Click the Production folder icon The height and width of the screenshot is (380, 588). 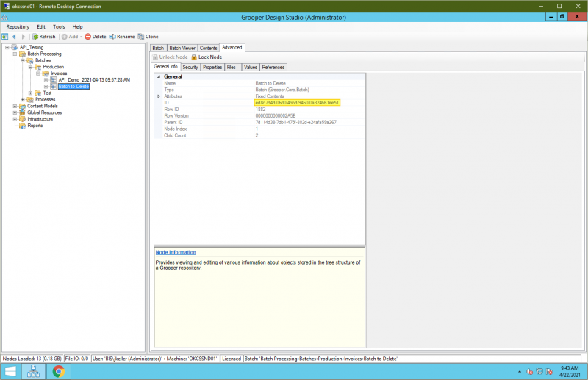click(x=38, y=67)
